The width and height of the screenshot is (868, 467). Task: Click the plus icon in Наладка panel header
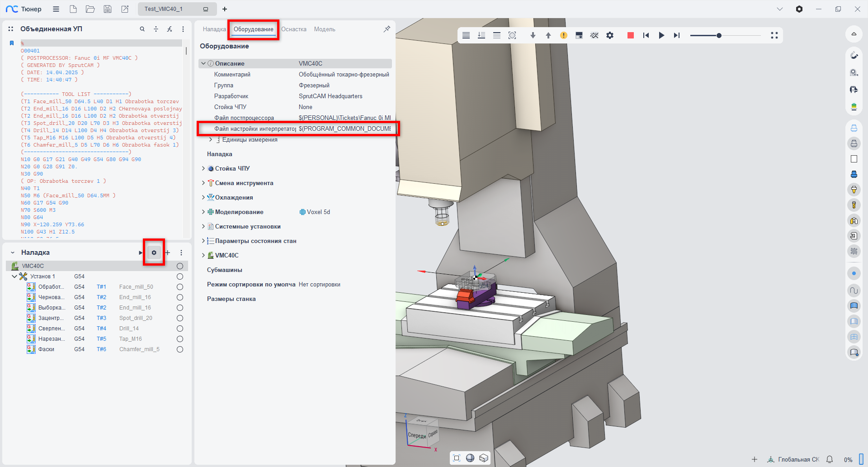click(168, 253)
